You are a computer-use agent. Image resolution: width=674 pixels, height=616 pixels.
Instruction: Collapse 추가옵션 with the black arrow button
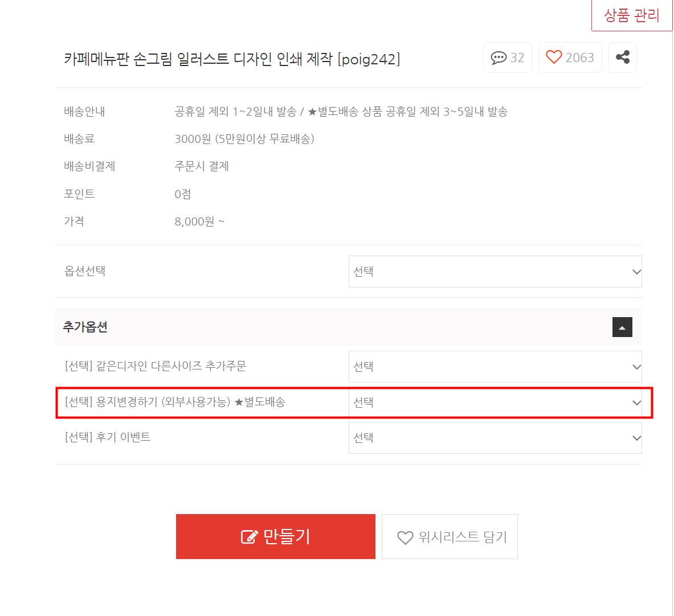tap(622, 327)
